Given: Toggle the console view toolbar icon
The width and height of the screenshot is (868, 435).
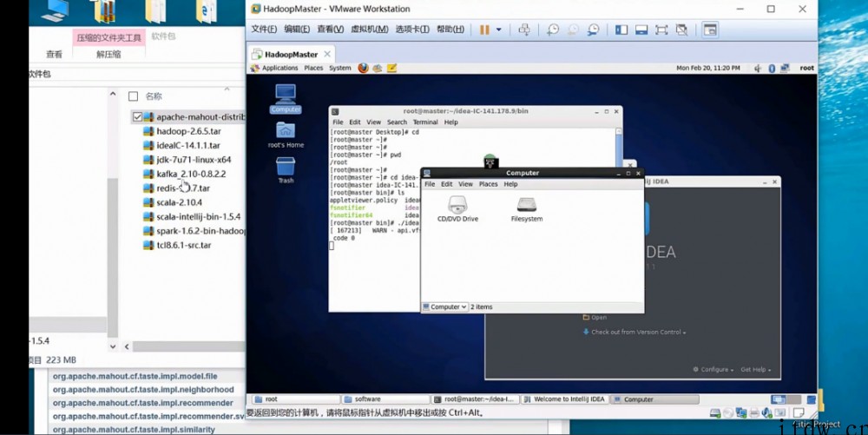Looking at the screenshot, I should [710, 30].
